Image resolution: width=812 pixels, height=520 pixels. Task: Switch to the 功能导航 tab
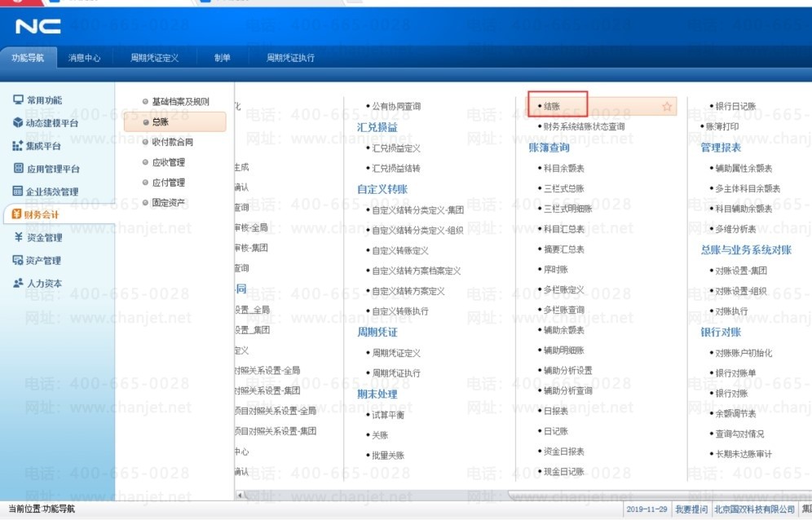tap(28, 58)
